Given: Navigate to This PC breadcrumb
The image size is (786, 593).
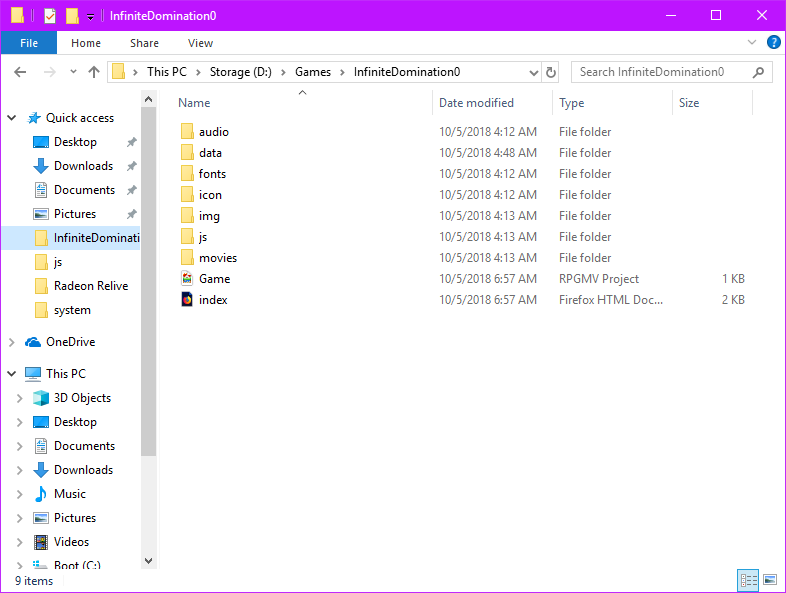Looking at the screenshot, I should click(x=166, y=72).
